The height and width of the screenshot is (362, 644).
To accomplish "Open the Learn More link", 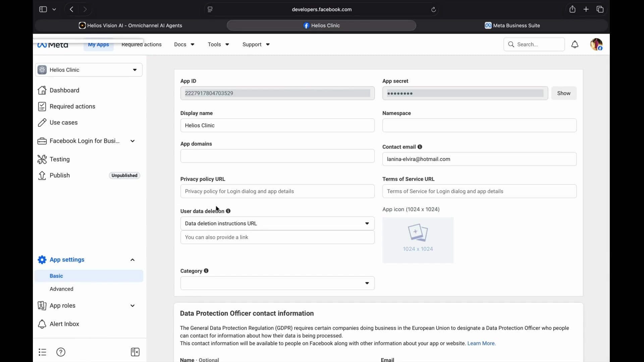I will 482,344.
